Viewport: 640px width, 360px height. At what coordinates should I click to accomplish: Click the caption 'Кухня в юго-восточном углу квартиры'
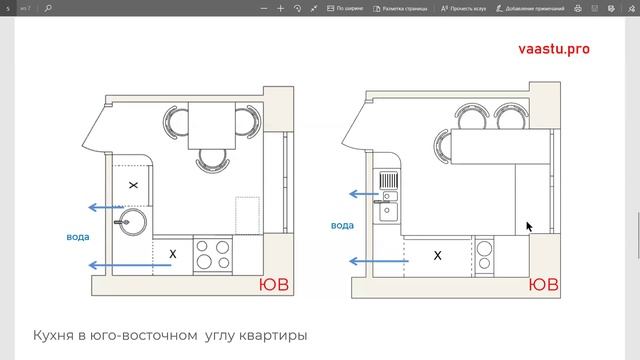[170, 336]
